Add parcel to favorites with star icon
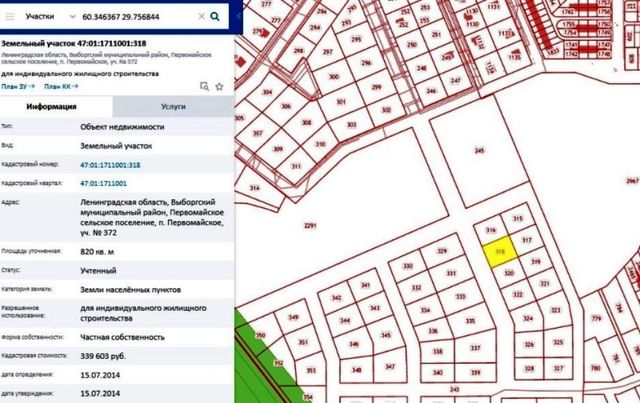640x403 pixels. point(219,86)
